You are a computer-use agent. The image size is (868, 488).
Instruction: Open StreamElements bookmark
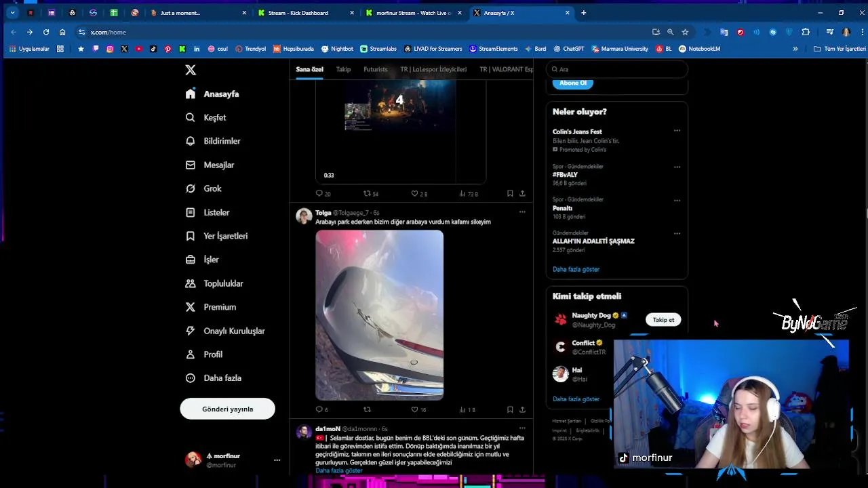tap(493, 49)
